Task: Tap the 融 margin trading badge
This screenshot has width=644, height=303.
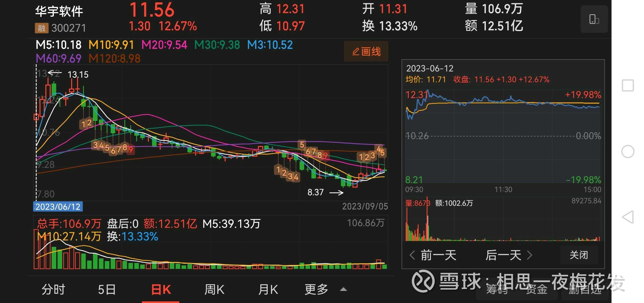Action: [x=41, y=28]
